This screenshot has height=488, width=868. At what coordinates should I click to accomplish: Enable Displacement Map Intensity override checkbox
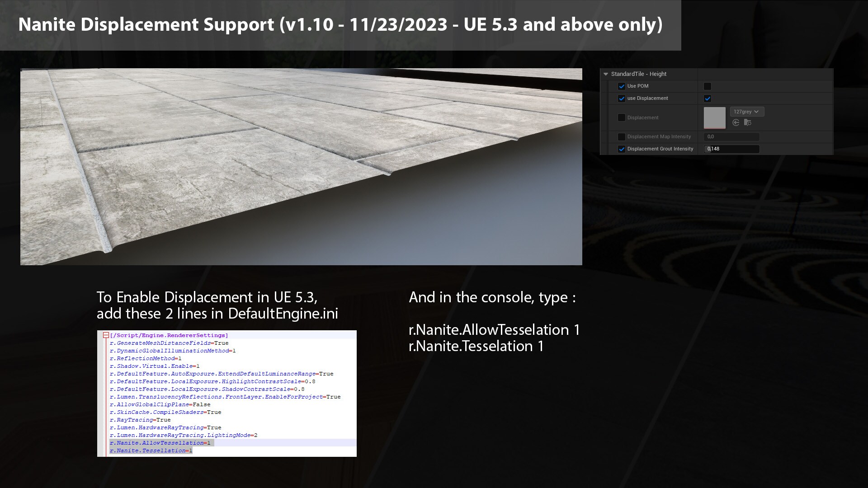point(622,137)
